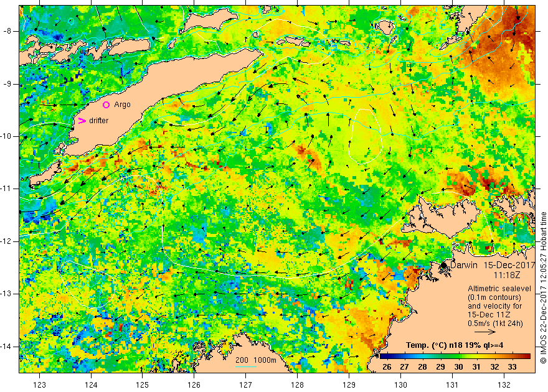Viewport: 548px width, 392px height.
Task: Click the green 29° colorbar section
Action: [440, 356]
